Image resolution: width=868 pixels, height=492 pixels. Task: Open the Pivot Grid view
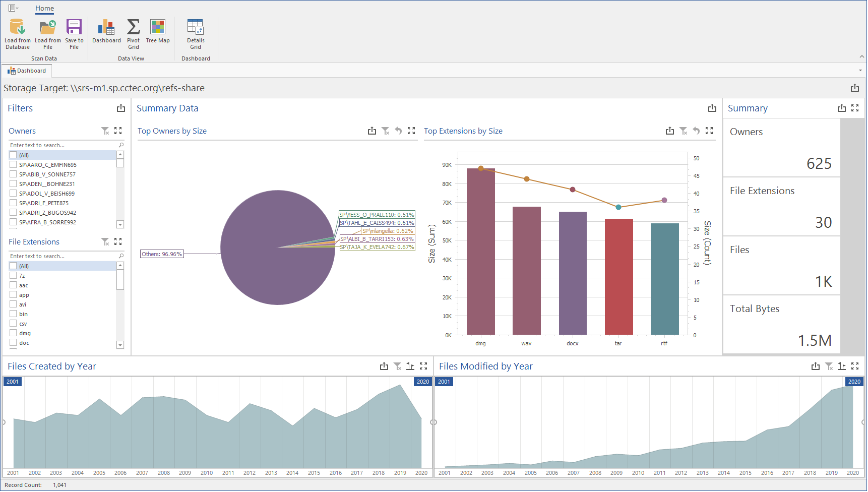coord(133,28)
